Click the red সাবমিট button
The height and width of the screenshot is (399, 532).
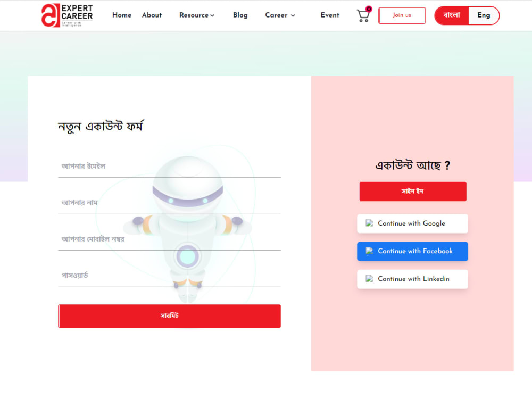[169, 316]
